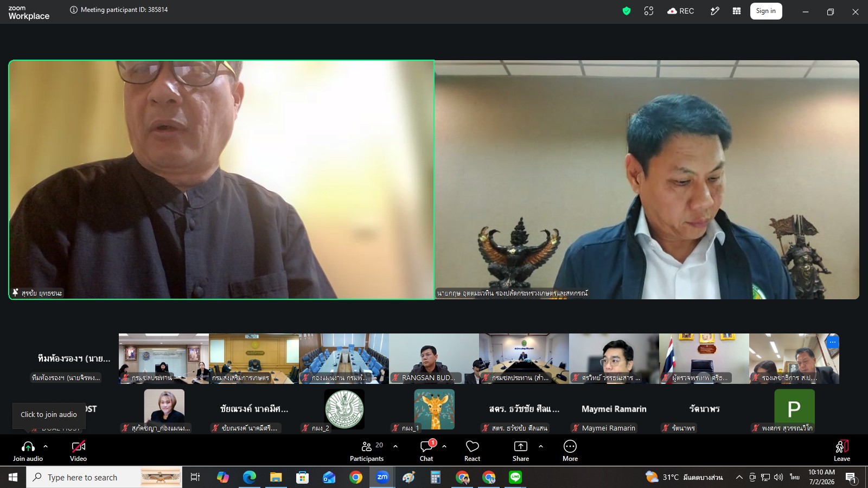868x488 pixels.
Task: Open the Calculator taskbar icon
Action: coord(435,477)
